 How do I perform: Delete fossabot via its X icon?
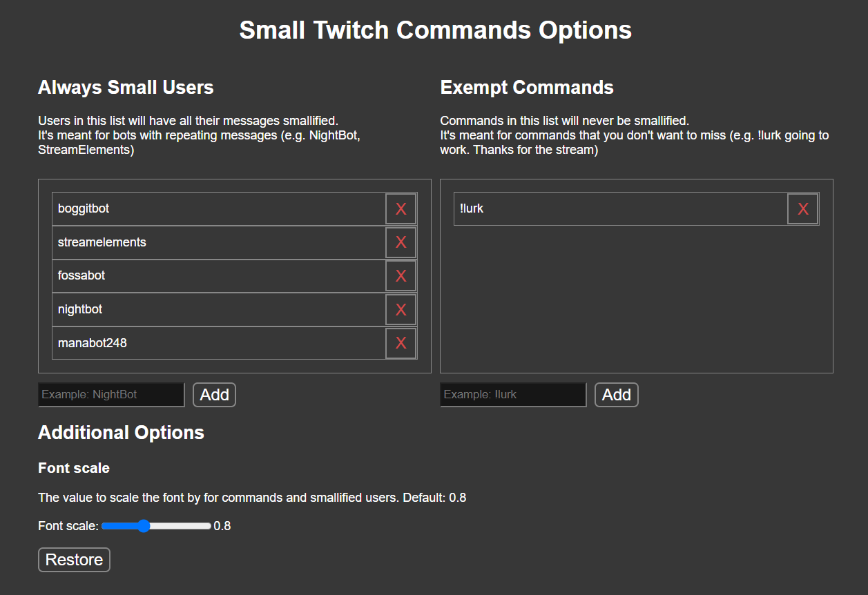(401, 275)
